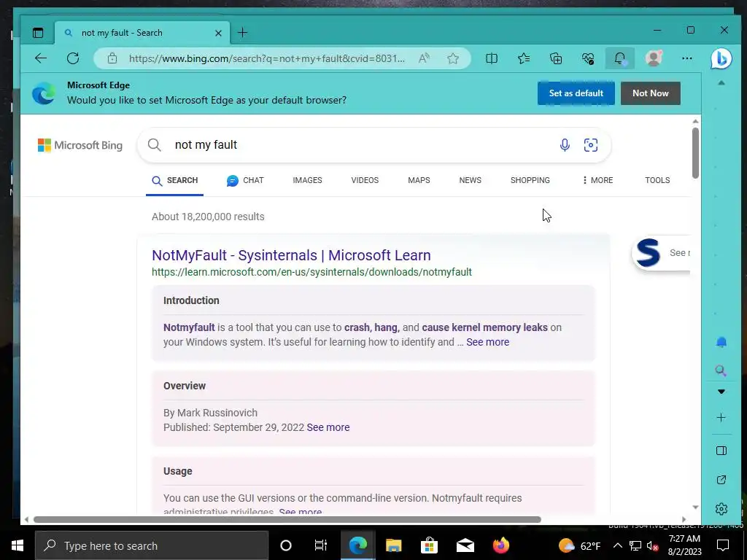The image size is (747, 560).
Task: Open link in new window sidebar icon
Action: pyautogui.click(x=721, y=480)
